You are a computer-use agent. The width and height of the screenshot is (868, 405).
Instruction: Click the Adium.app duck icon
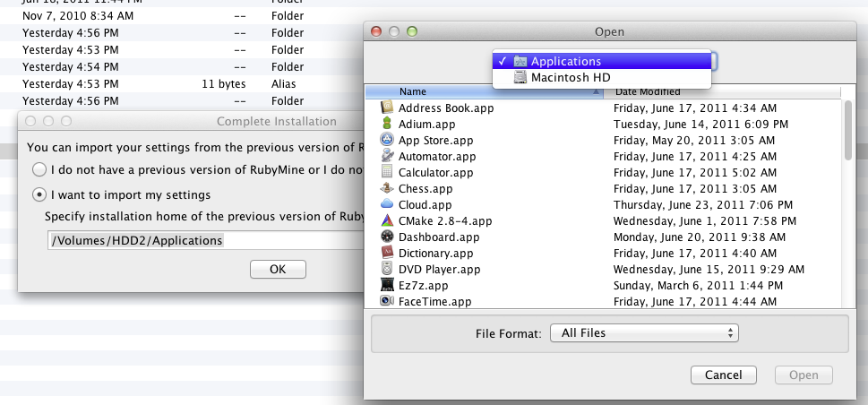click(387, 125)
